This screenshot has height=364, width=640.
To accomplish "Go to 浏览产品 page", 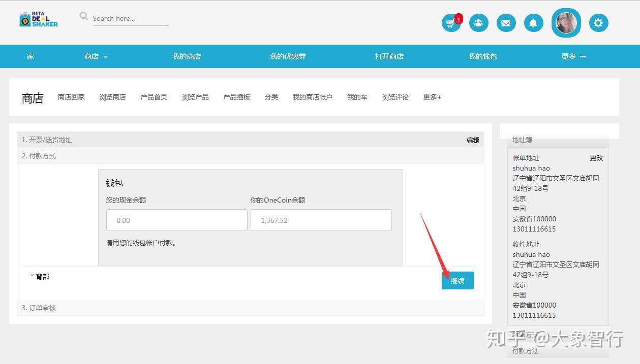I will pyautogui.click(x=195, y=97).
